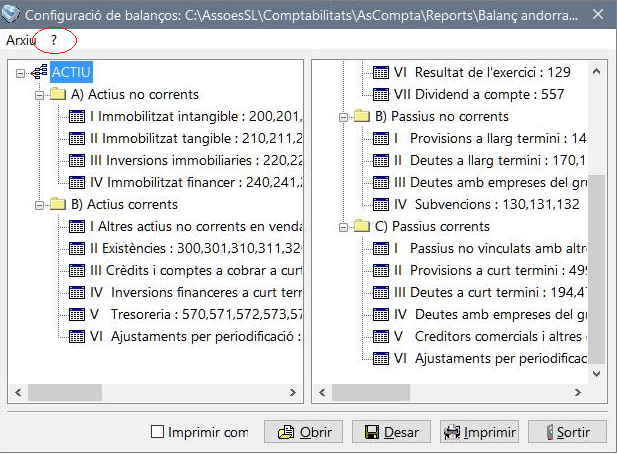Select B) Passius no corrents label
The image size is (617, 454).
(x=442, y=116)
